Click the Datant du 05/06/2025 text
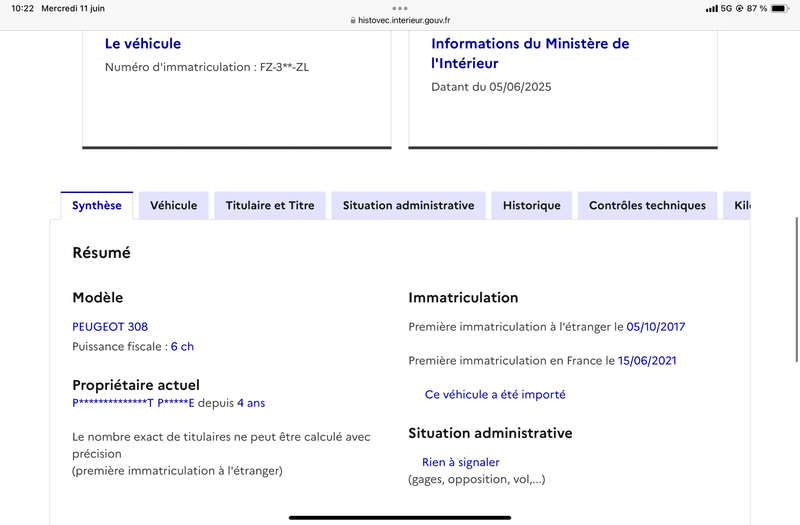 click(491, 87)
